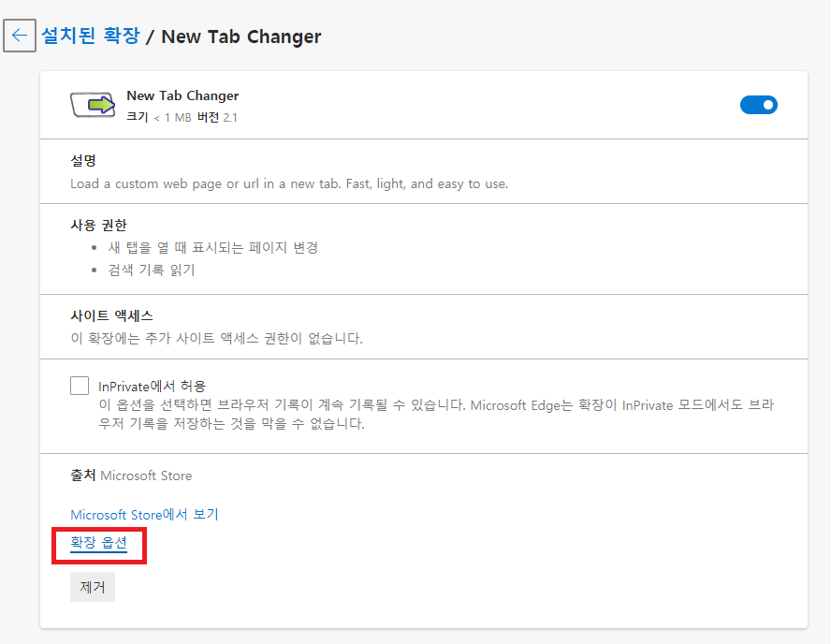Click the 'New Tab Changer' page title text

pyautogui.click(x=241, y=37)
